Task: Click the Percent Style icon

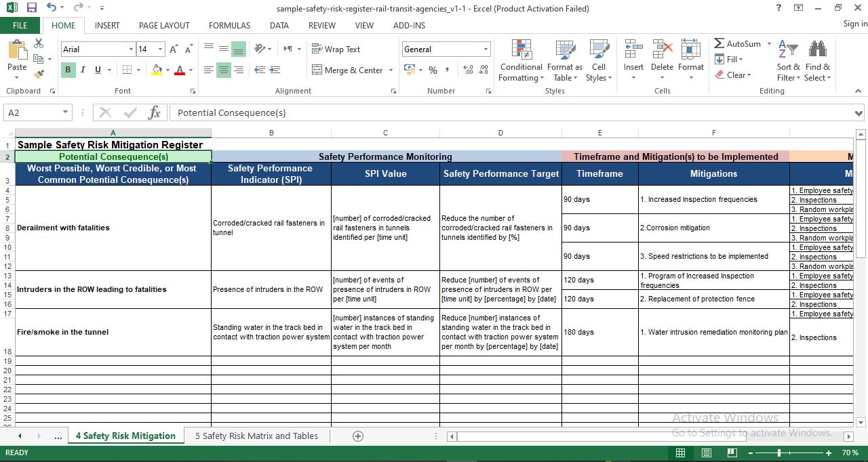Action: point(433,69)
